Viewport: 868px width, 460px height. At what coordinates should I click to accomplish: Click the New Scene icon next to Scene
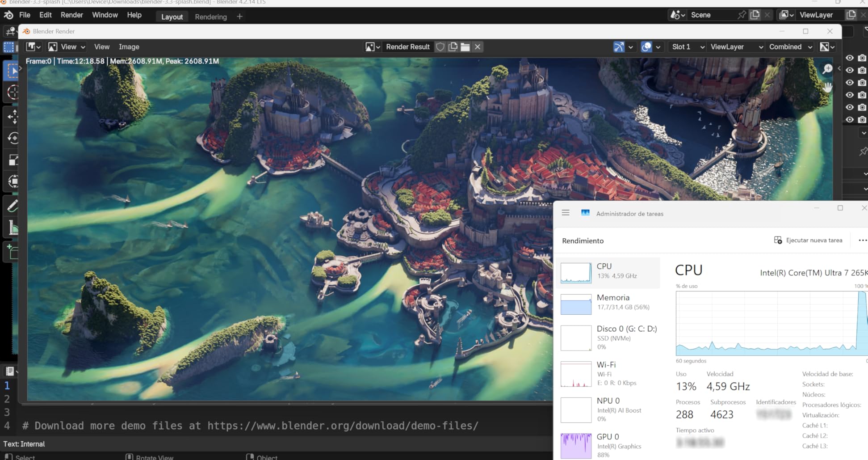[x=755, y=15]
